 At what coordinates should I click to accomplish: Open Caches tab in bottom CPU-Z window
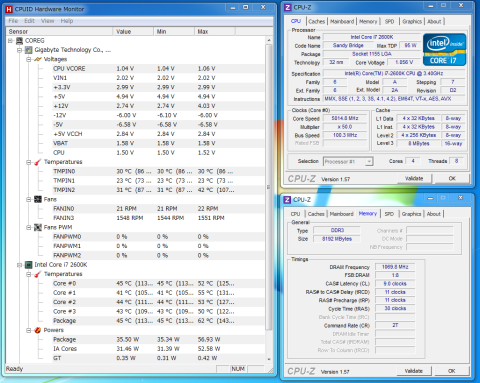click(316, 214)
